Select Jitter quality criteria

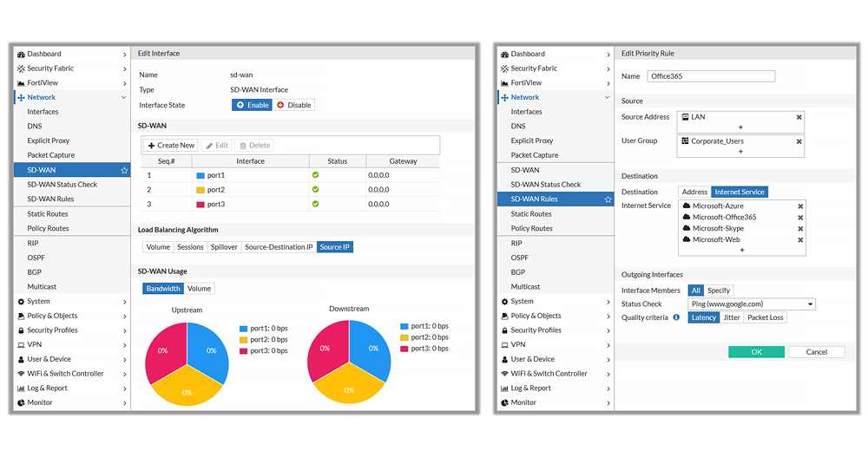731,317
